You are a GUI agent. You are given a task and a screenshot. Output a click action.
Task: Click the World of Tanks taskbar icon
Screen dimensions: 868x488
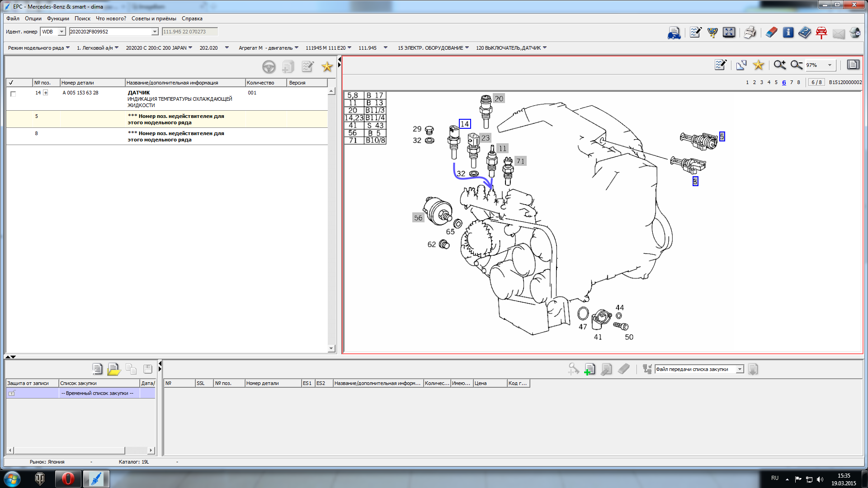[40, 479]
